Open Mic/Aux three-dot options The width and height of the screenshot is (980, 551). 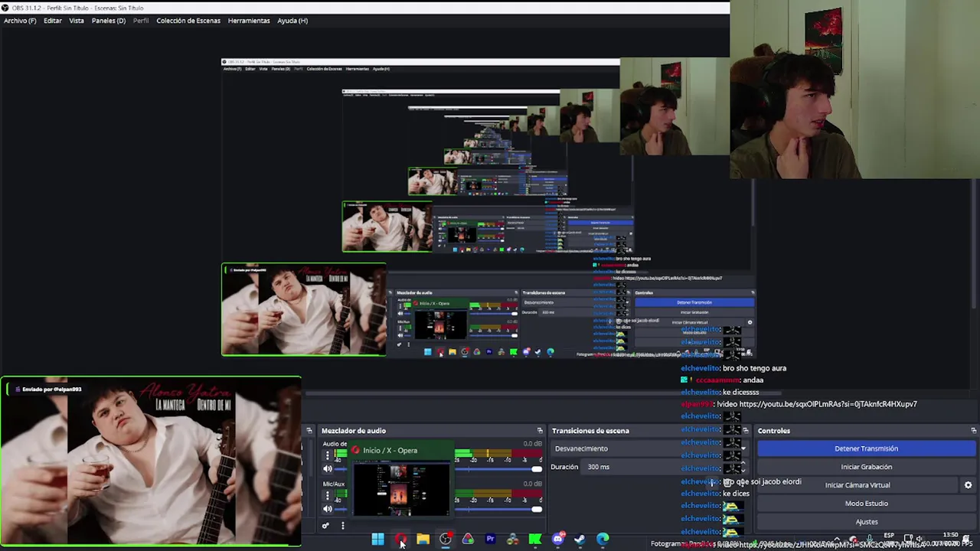[x=328, y=496]
